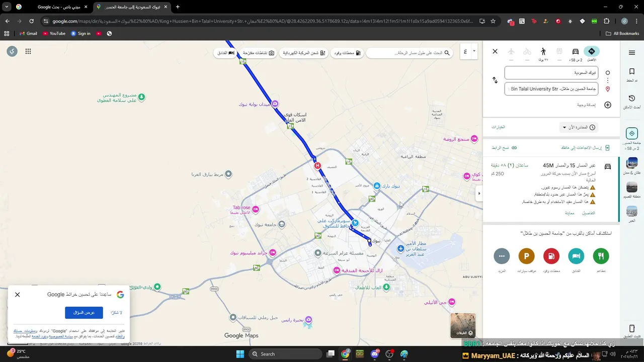644x362 pixels.
Task: Open a new browser tab
Action: [x=178, y=7]
